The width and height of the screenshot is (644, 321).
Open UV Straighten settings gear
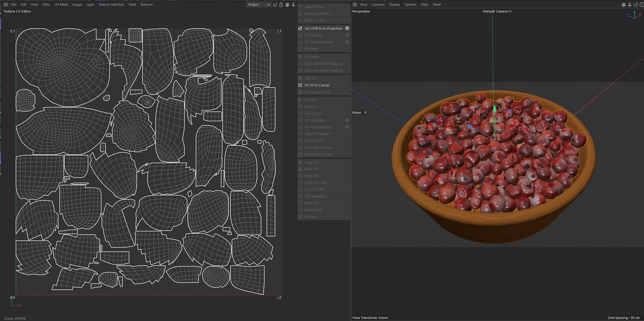click(x=347, y=121)
